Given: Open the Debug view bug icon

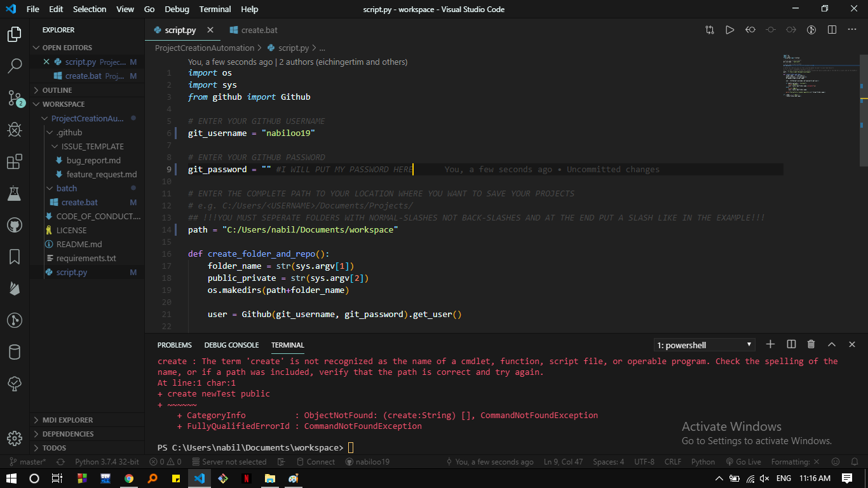Looking at the screenshot, I should 15,130.
